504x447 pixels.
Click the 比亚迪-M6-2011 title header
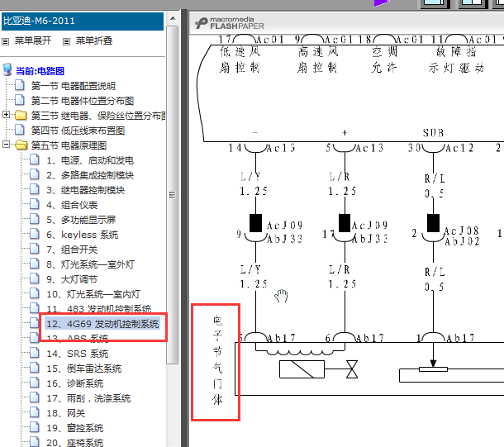point(83,21)
